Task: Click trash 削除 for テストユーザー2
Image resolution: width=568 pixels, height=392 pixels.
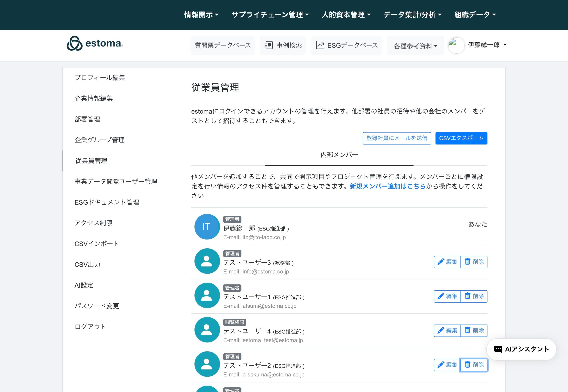Action: point(474,365)
